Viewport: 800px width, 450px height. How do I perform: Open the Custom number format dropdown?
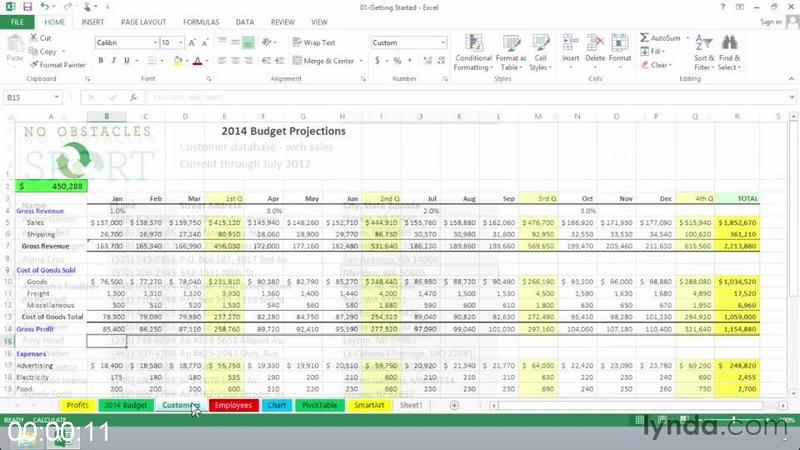coord(443,43)
